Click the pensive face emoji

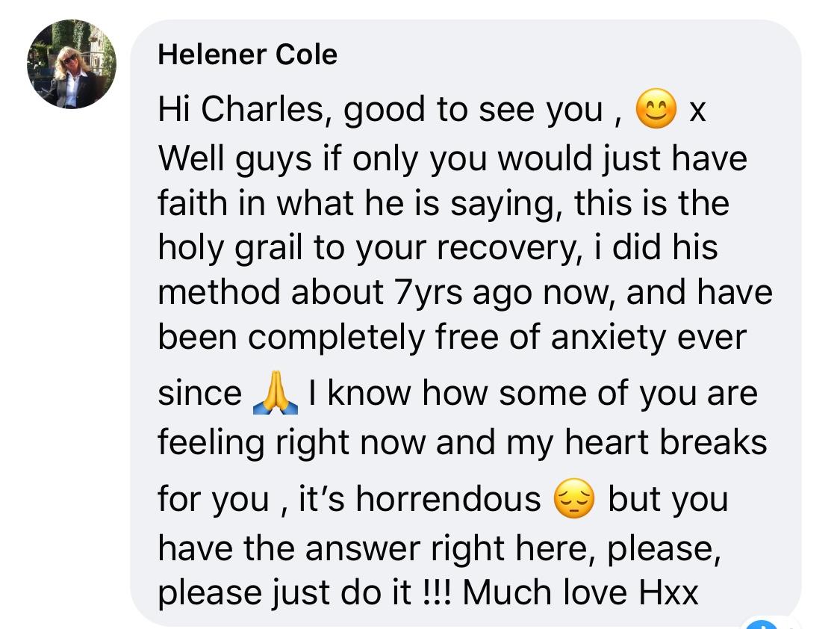(574, 500)
